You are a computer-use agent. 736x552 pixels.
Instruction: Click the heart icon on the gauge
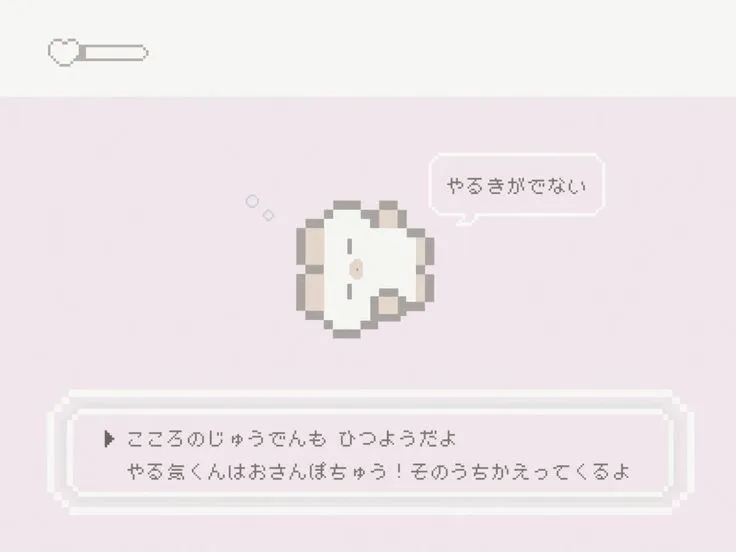(x=64, y=52)
